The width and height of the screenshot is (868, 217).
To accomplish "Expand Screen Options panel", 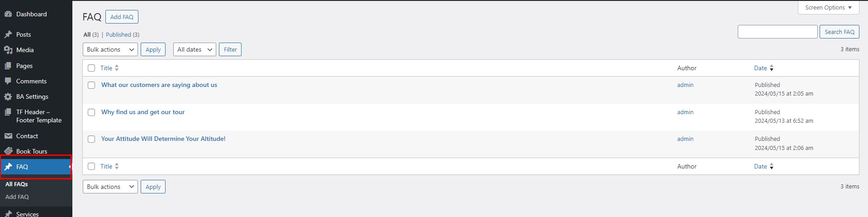I will coord(828,8).
